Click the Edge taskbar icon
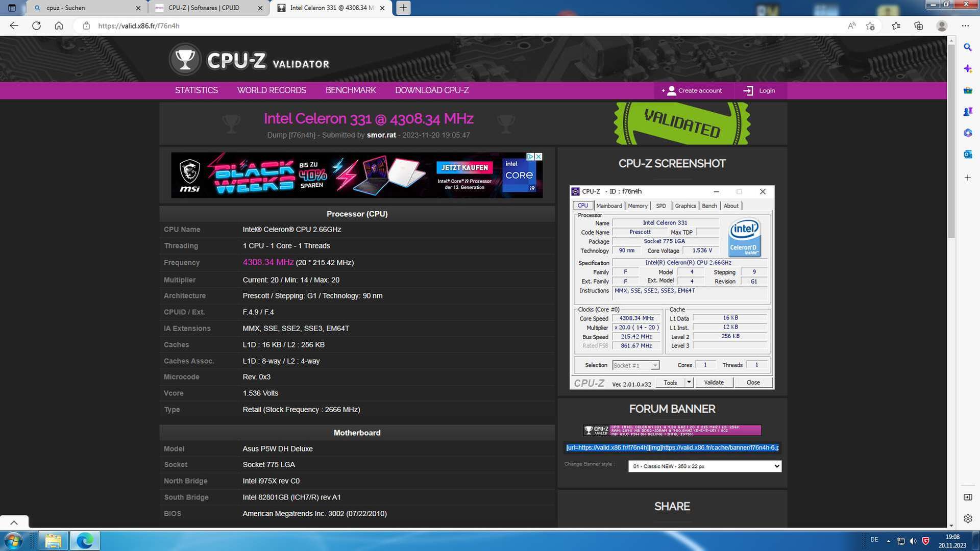The height and width of the screenshot is (551, 980). (85, 541)
